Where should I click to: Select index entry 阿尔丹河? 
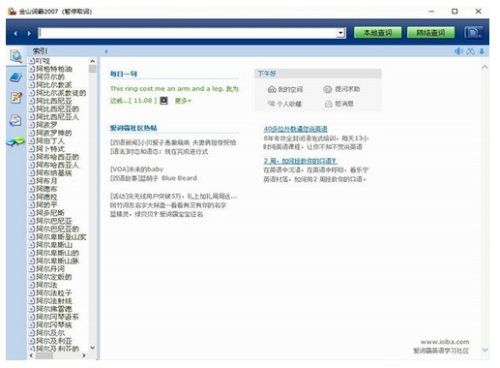[x=50, y=269]
